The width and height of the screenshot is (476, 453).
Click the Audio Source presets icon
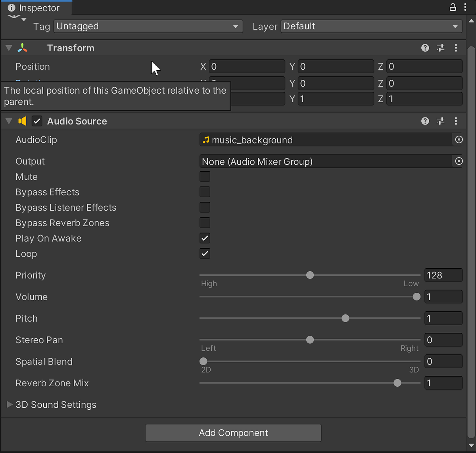(440, 121)
